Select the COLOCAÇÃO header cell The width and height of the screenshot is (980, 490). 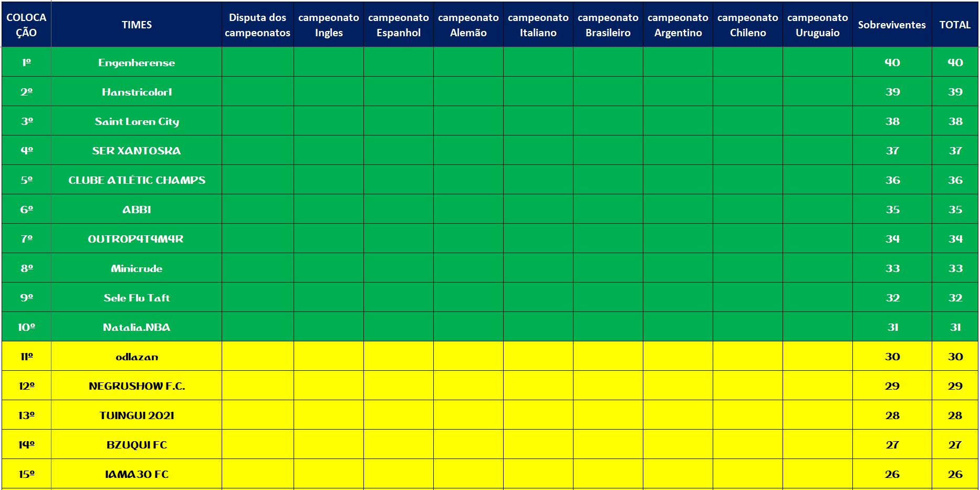[x=26, y=25]
